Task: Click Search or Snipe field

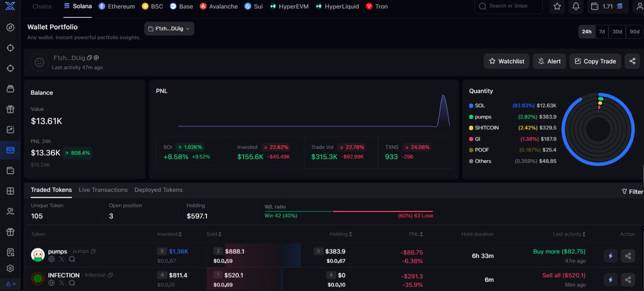Action: click(509, 6)
